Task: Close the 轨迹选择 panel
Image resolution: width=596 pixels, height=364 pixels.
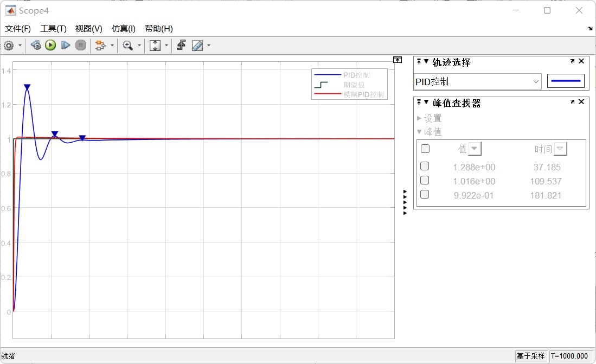Action: click(581, 61)
